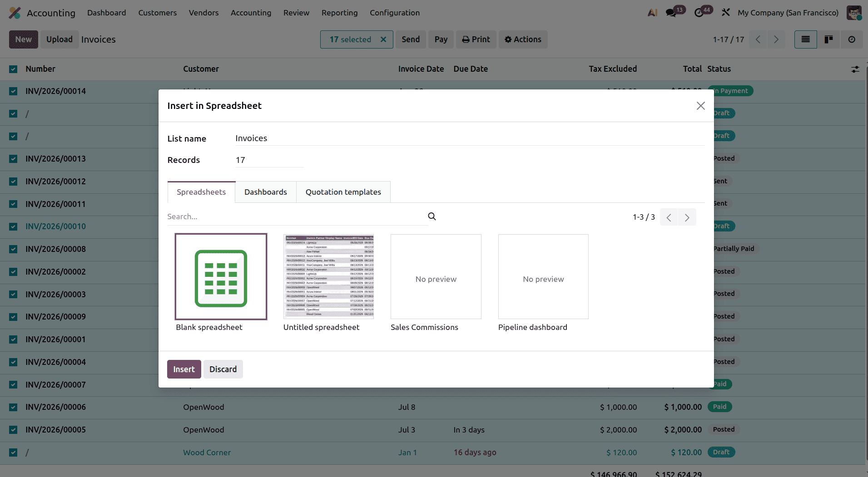The width and height of the screenshot is (868, 477).
Task: Switch to the Dashboards tab
Action: click(266, 192)
